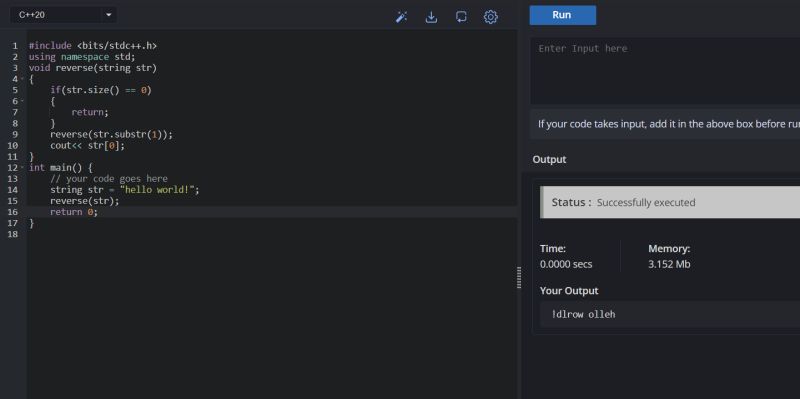This screenshot has height=399, width=800.
Task: Download the code using the download icon
Action: click(431, 17)
